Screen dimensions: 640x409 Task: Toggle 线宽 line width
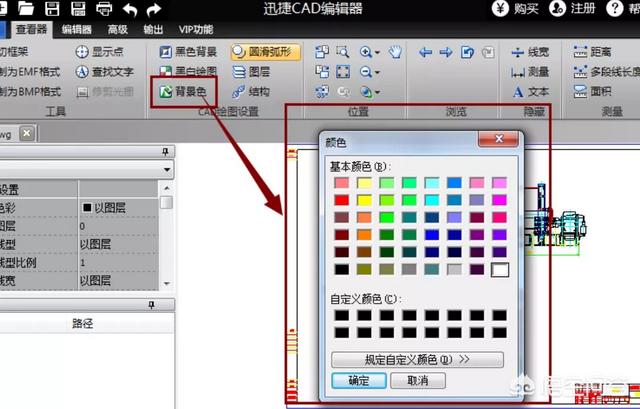tap(530, 52)
